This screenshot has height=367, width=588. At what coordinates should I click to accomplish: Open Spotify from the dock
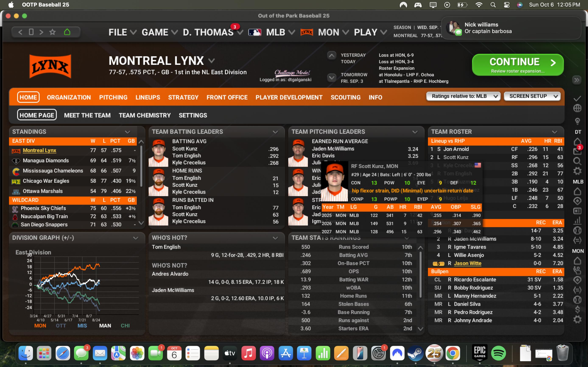pos(498,353)
